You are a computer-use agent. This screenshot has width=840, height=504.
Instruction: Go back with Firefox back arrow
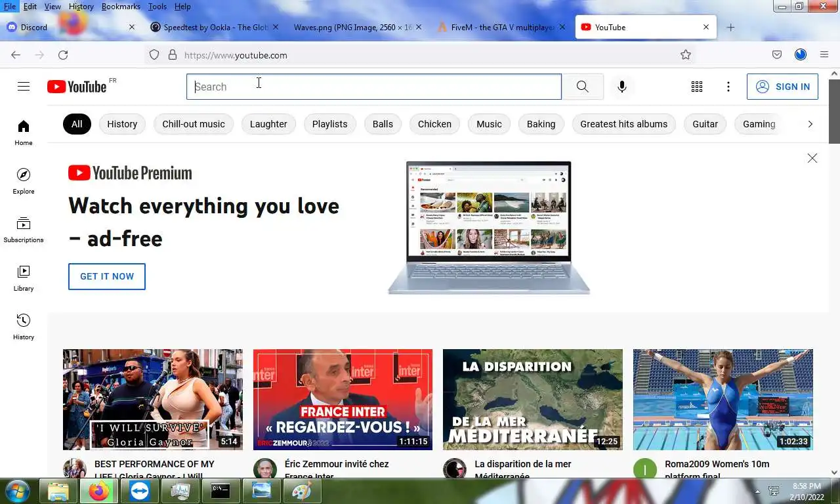pos(16,55)
